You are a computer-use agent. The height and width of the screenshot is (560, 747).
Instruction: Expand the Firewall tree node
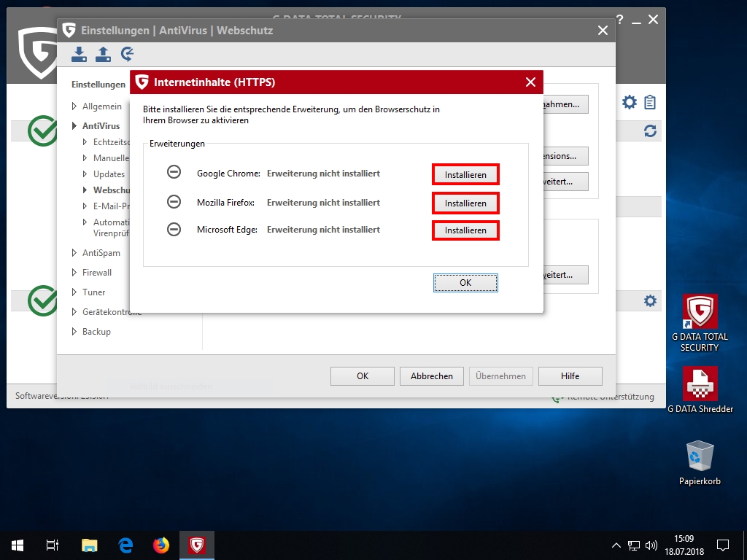pos(74,273)
